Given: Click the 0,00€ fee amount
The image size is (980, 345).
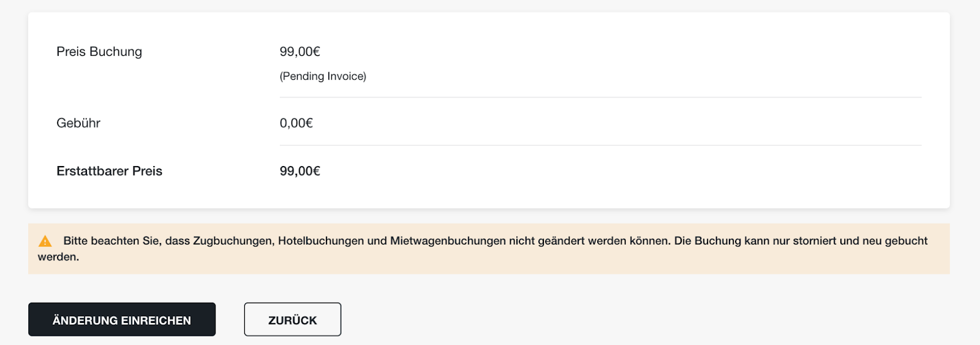Looking at the screenshot, I should click(x=296, y=123).
